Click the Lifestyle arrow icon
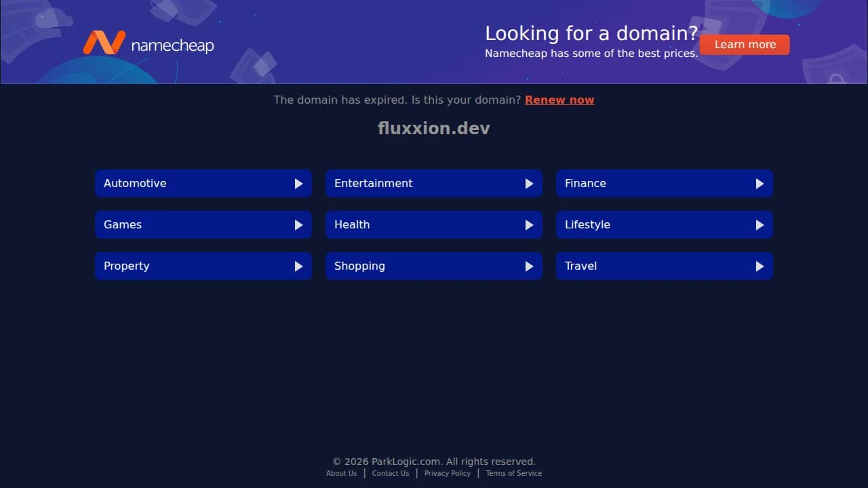868x488 pixels. (759, 224)
